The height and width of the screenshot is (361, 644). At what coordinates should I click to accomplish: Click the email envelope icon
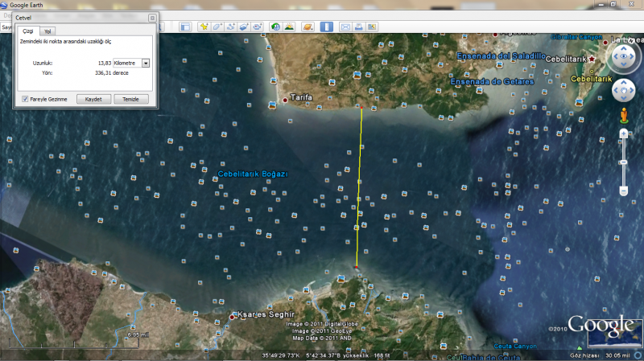345,27
